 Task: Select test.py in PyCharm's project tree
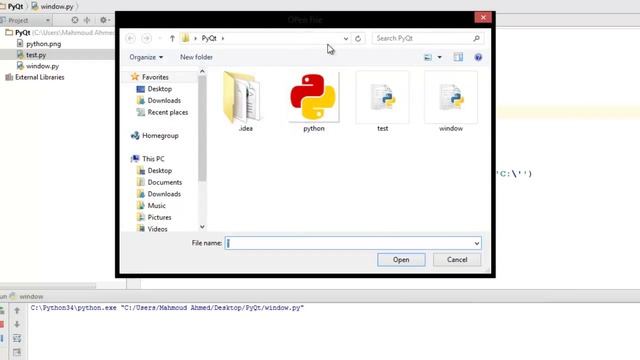pos(36,55)
